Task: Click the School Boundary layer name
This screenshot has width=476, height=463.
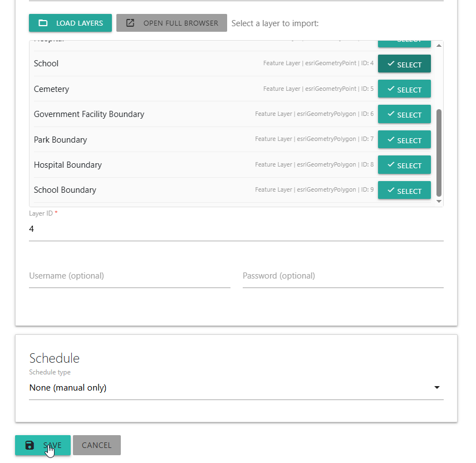Action: (65, 190)
